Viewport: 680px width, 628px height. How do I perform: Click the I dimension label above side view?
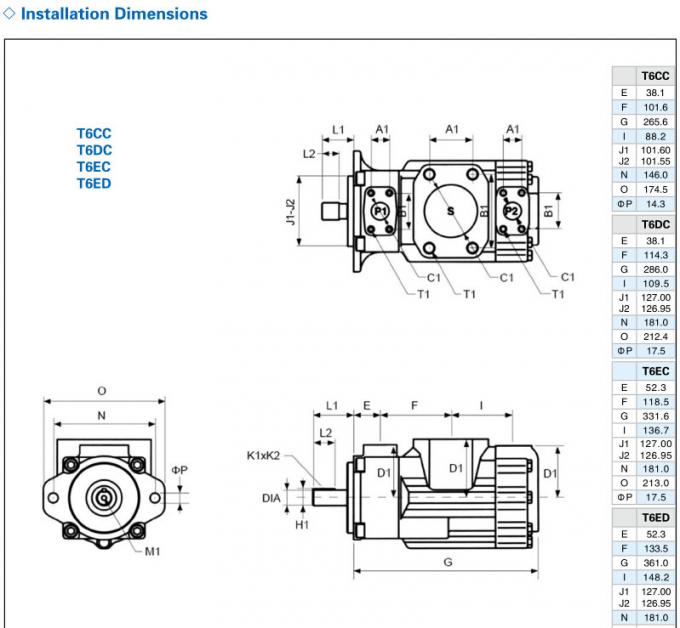(x=481, y=406)
